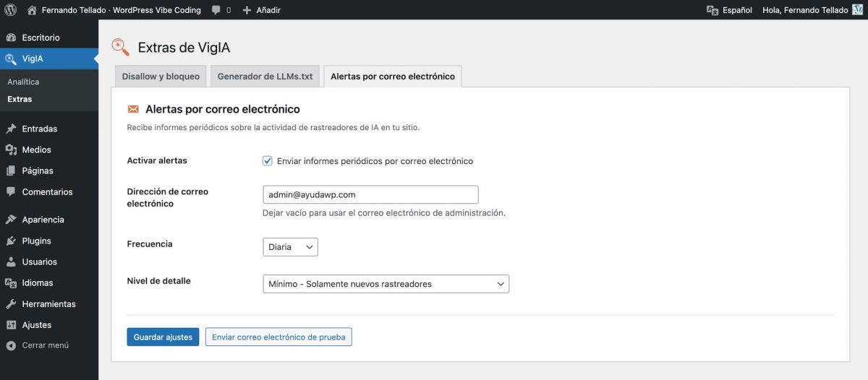Click the Dejar vacío para usar hint text

point(383,213)
